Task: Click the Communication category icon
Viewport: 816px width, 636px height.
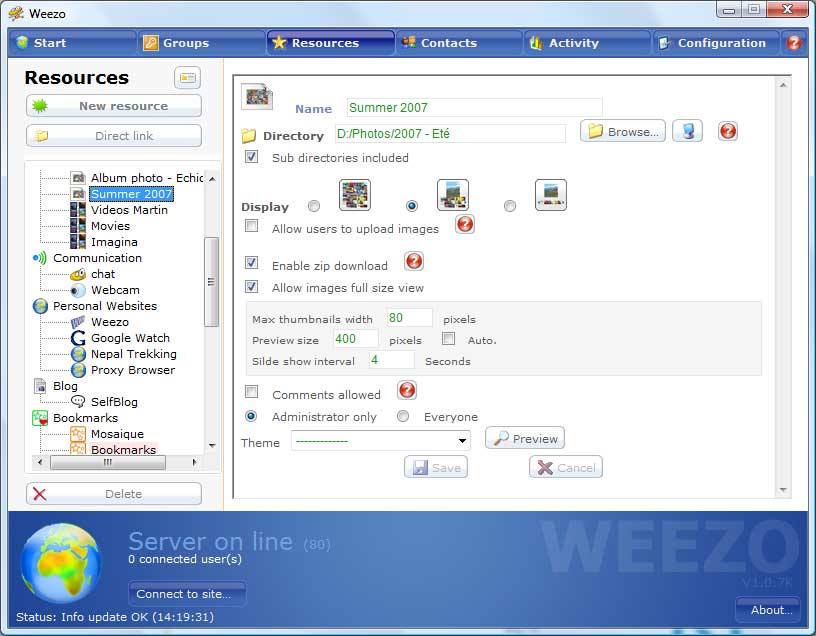Action: point(40,258)
